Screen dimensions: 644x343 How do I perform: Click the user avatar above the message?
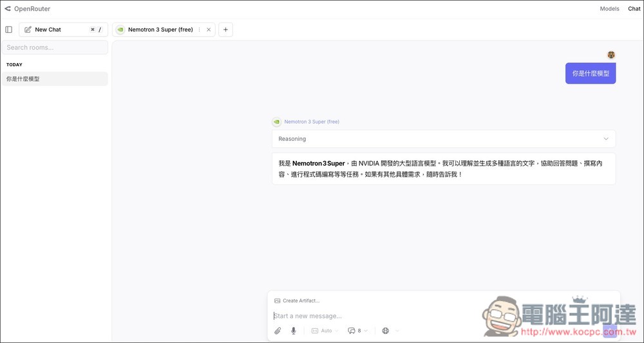coord(611,55)
